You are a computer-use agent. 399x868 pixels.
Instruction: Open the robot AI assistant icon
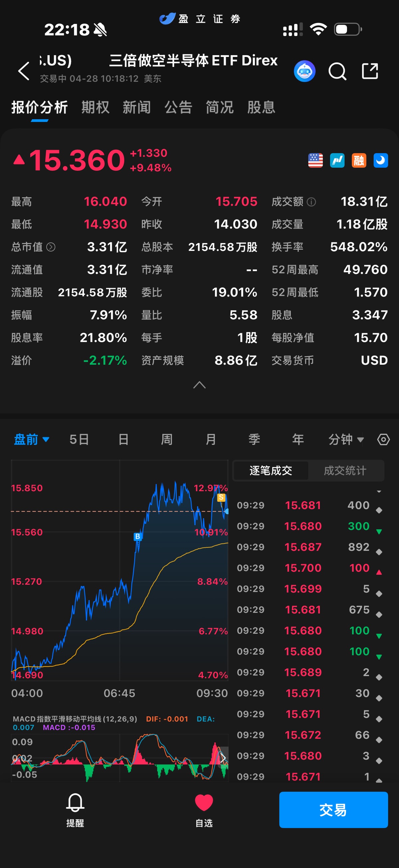point(304,71)
